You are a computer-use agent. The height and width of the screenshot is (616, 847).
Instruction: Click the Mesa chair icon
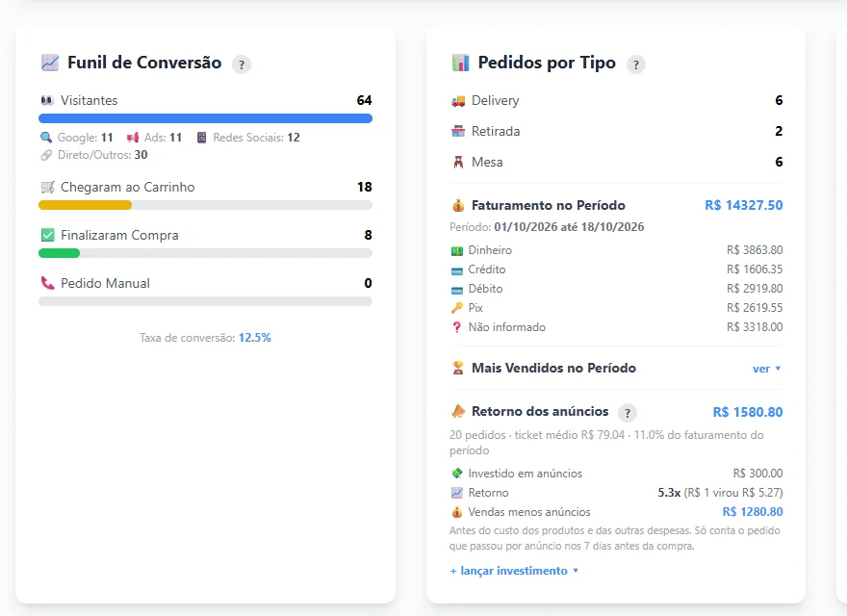point(458,162)
